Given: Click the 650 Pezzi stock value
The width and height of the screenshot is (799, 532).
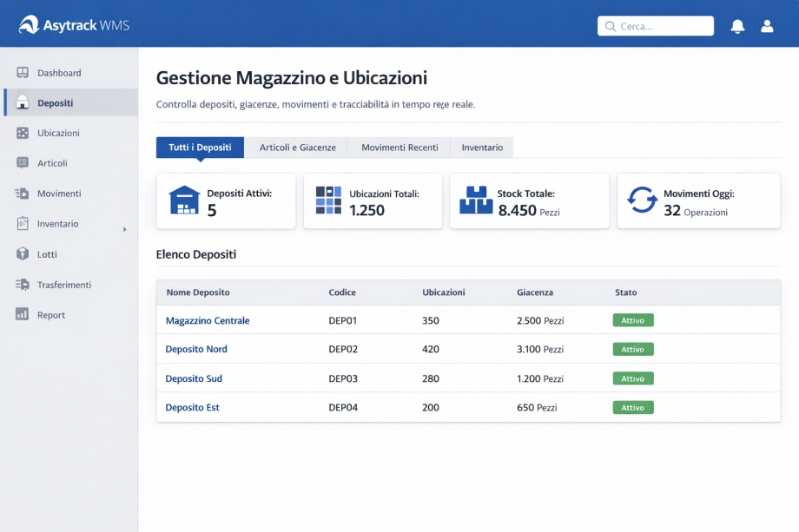Looking at the screenshot, I should coord(537,408).
